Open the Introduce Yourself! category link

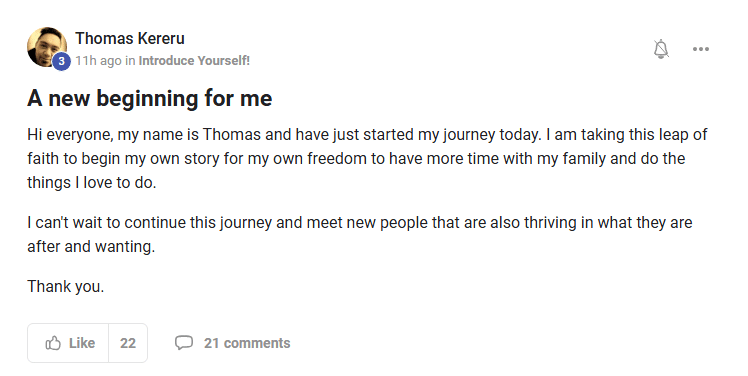click(194, 61)
